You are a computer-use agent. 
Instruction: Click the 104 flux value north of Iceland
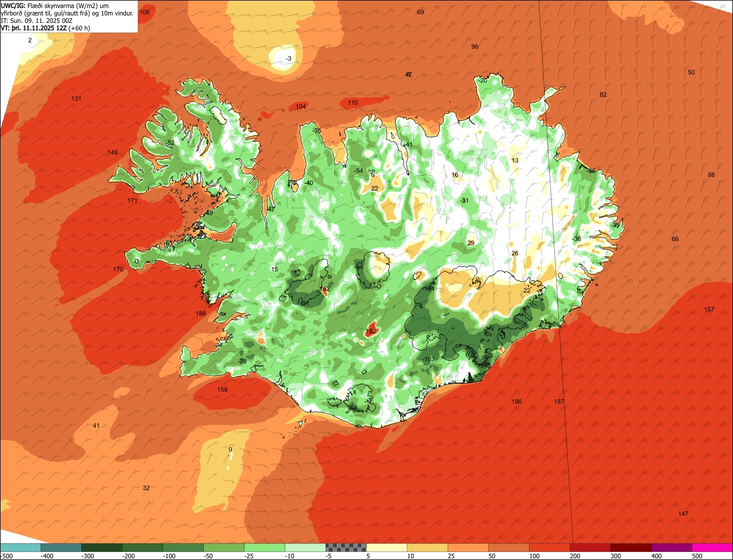click(x=301, y=107)
